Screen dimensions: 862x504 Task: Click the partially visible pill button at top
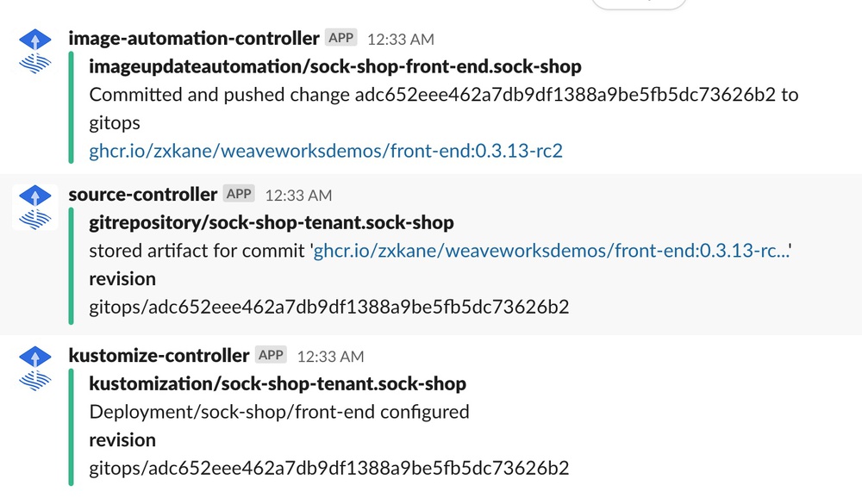[639, 3]
